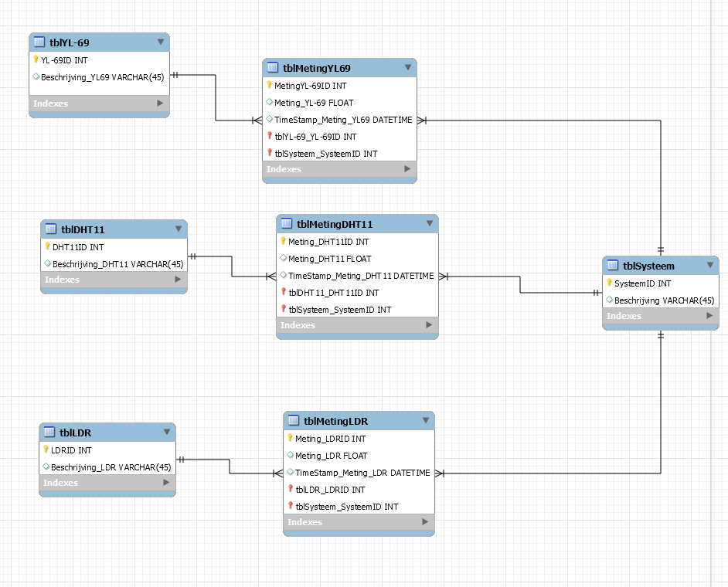The width and height of the screenshot is (728, 587).
Task: Click the tblMetingLDR table icon
Action: click(x=294, y=421)
